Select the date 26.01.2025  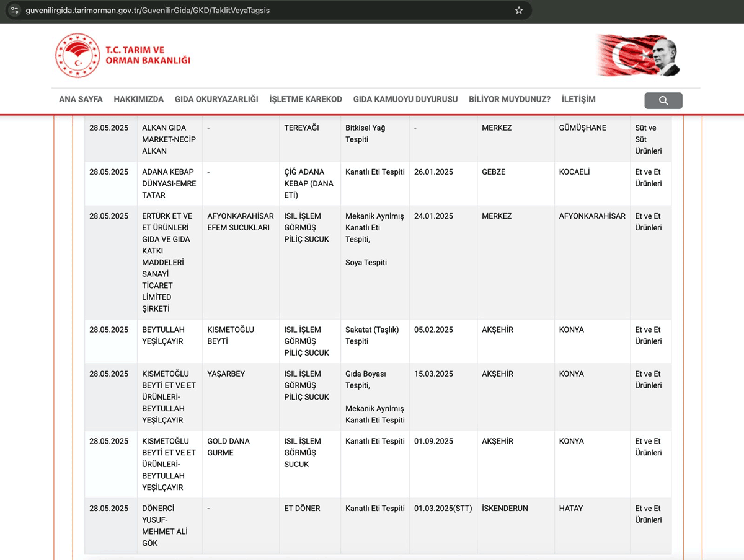coord(433,172)
